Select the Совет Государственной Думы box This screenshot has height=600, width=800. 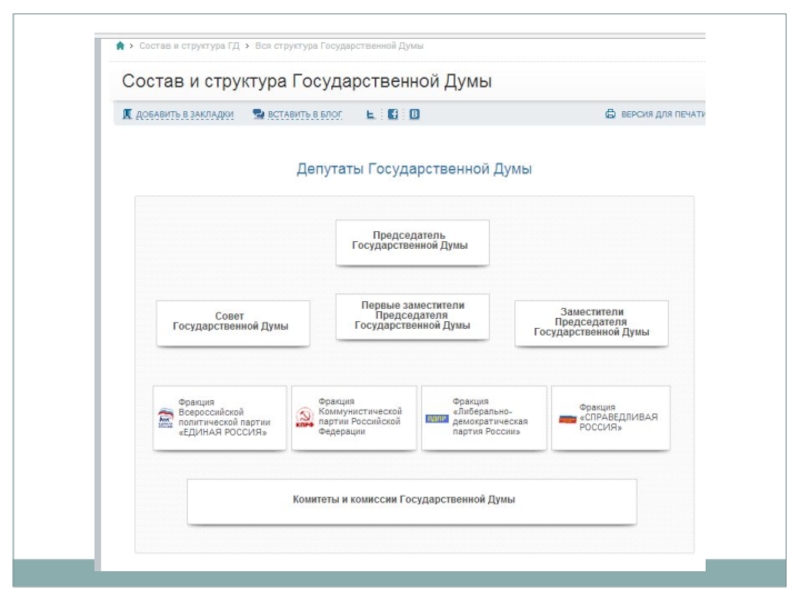pos(232,322)
